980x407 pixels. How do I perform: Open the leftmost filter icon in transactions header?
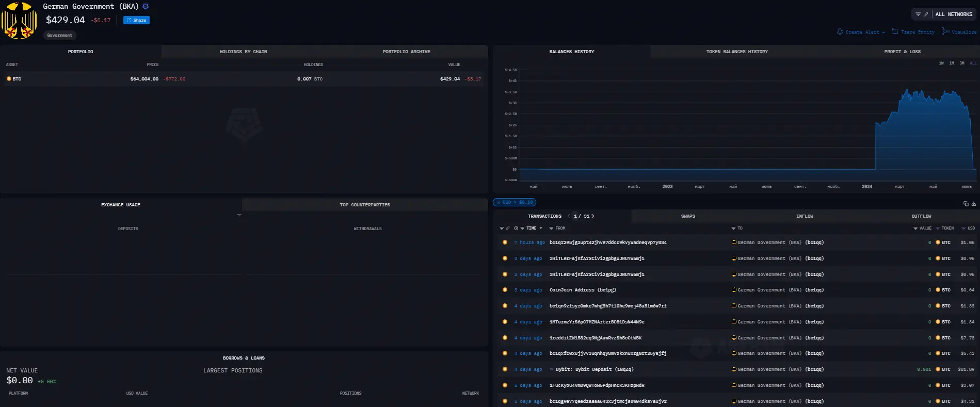tap(502, 228)
